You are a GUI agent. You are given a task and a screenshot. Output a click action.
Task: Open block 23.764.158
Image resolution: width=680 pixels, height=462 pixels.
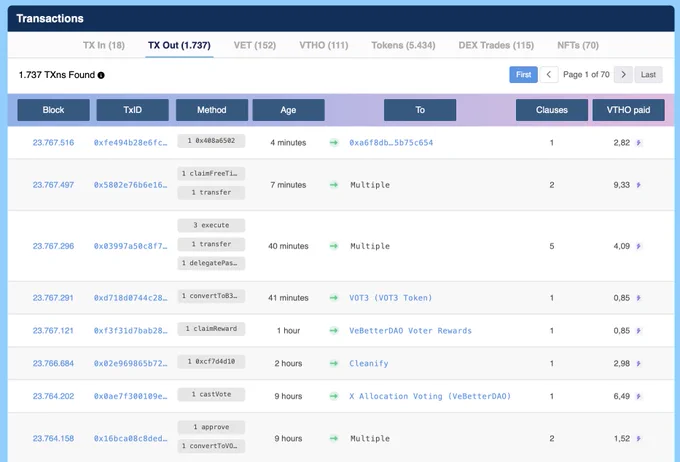(x=53, y=438)
